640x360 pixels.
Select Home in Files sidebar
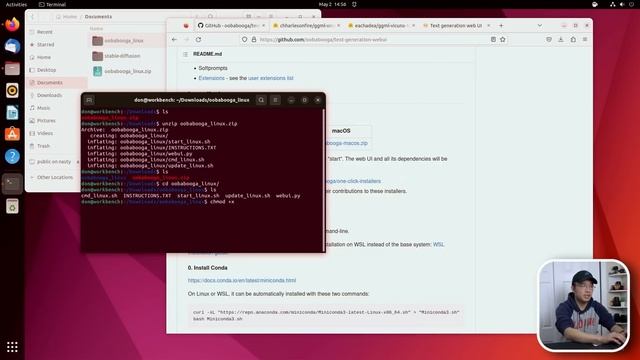pos(56,57)
